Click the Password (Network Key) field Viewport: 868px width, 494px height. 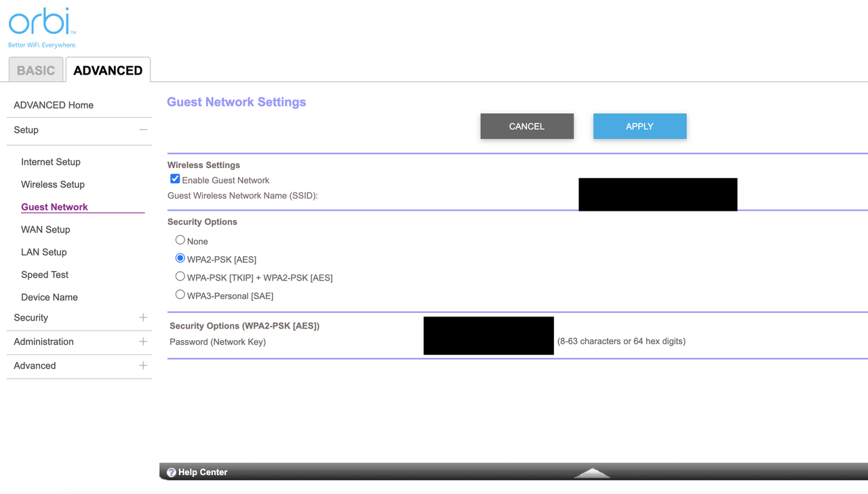point(488,335)
